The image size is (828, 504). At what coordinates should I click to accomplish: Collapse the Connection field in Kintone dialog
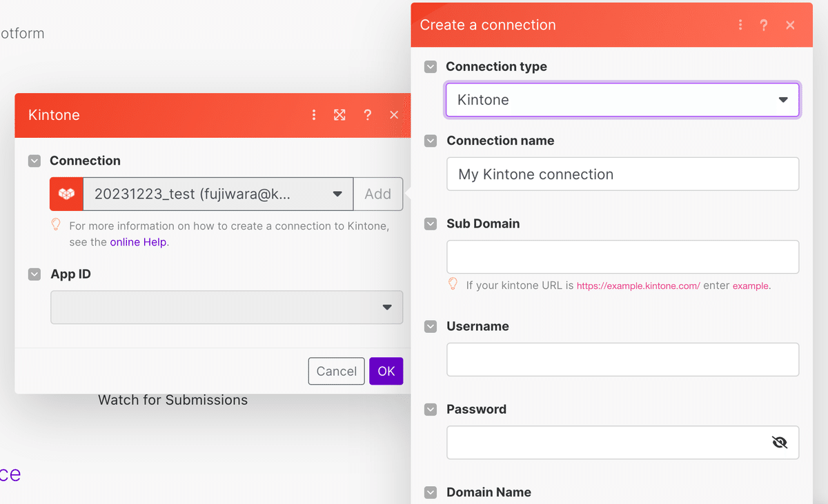tap(34, 161)
